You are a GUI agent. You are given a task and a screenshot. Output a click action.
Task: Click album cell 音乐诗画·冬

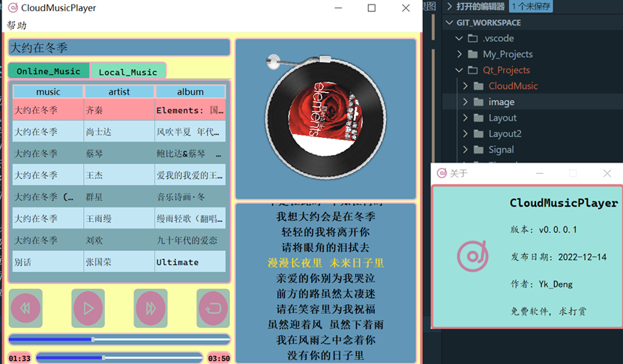[190, 196]
